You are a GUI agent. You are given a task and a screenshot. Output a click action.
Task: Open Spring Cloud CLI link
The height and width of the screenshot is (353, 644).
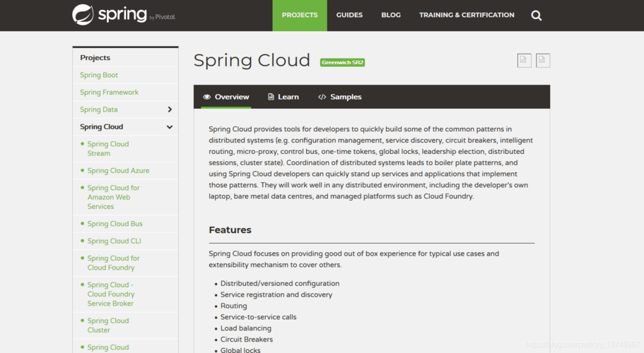pos(115,241)
